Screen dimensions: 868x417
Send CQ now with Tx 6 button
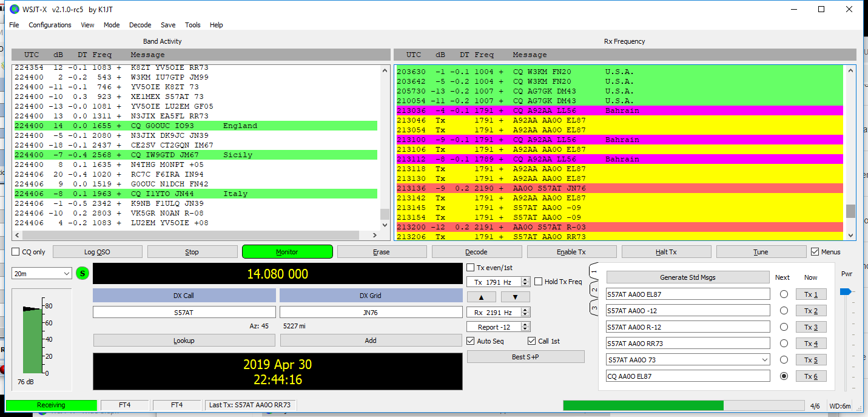tap(811, 376)
